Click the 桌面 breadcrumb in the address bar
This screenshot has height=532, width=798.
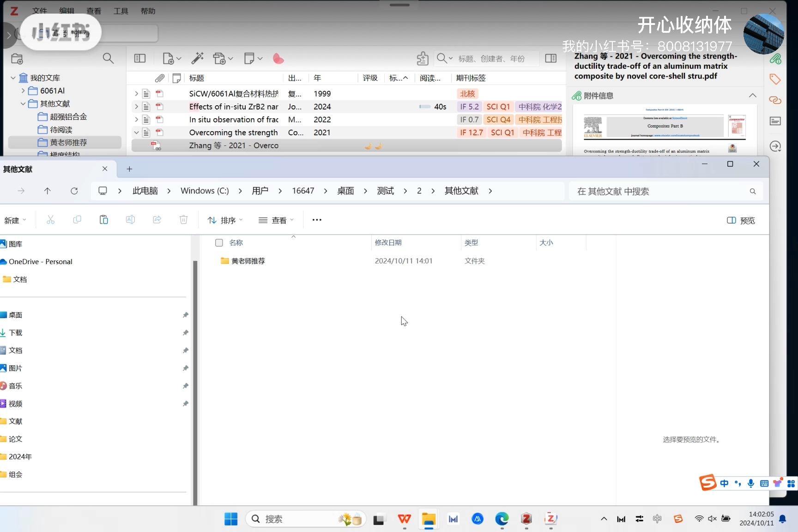tap(345, 191)
